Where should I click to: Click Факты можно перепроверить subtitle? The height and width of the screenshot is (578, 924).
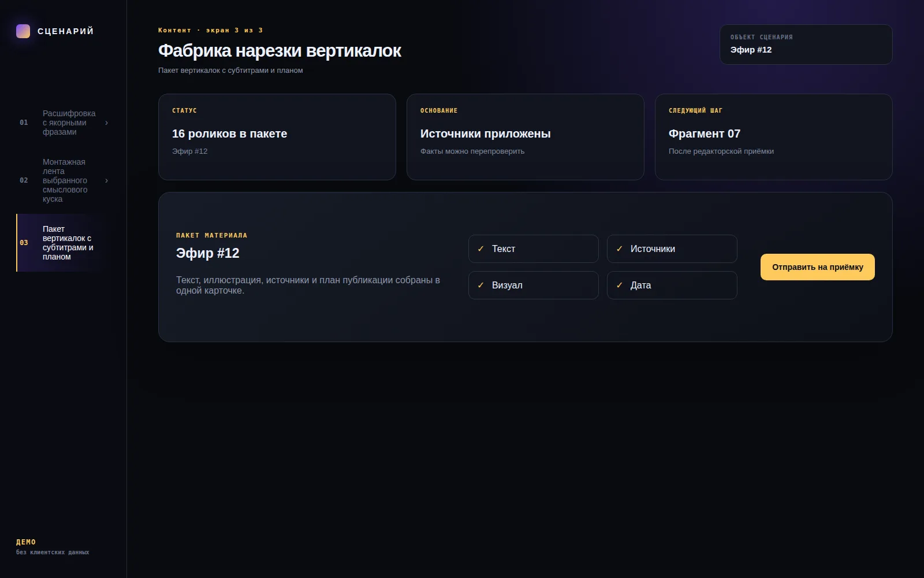(472, 151)
